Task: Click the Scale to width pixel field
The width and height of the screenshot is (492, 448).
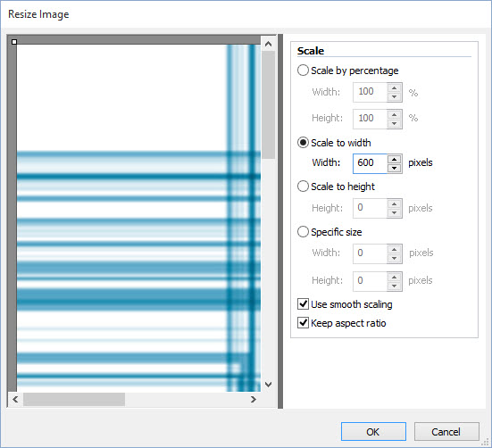Action: point(370,163)
